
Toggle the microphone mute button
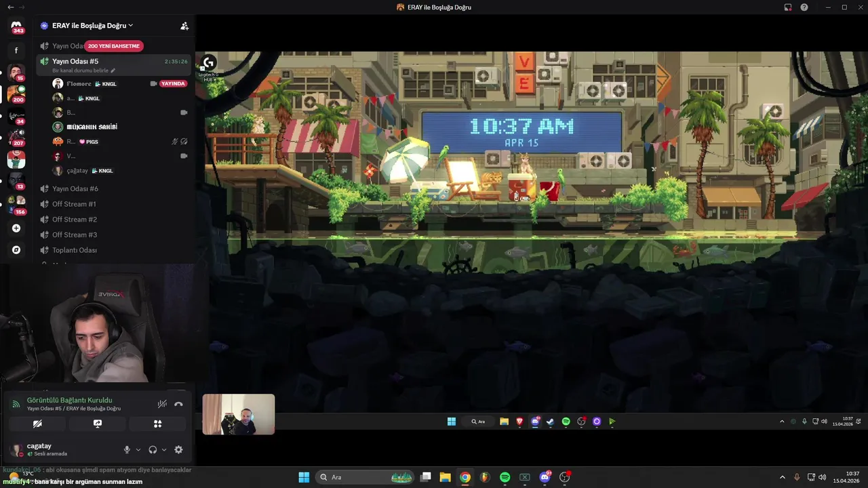[127, 449]
